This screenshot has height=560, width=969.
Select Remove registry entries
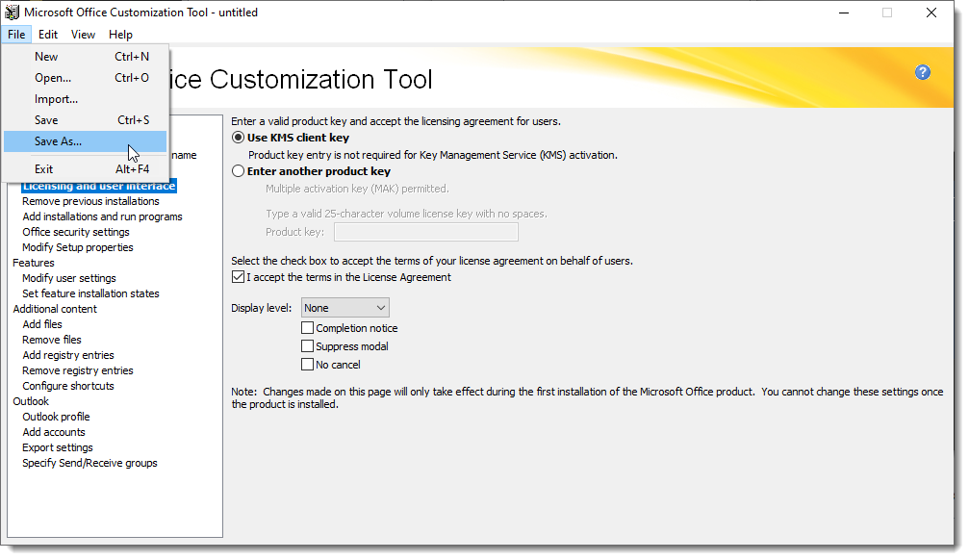pos(78,370)
